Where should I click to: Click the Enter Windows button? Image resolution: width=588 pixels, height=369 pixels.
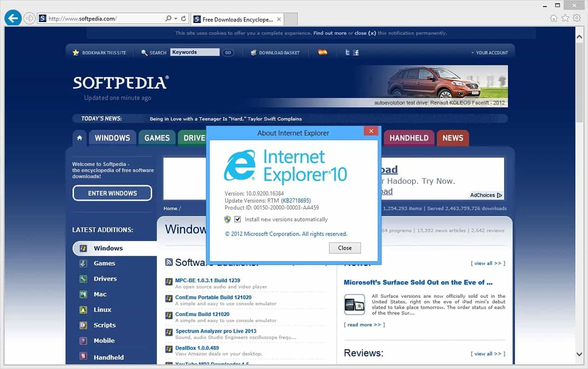pyautogui.click(x=112, y=193)
